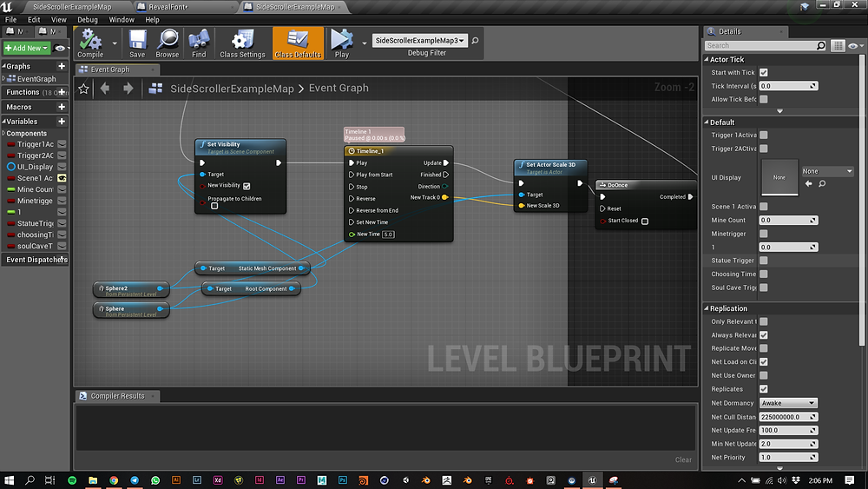868x489 pixels.
Task: Click Details search magnifier icon
Action: 821,45
